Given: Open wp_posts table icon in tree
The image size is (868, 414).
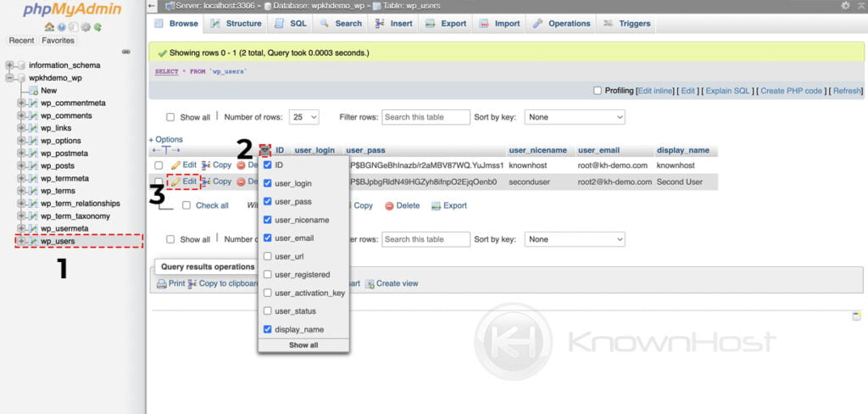Looking at the screenshot, I should 34,165.
